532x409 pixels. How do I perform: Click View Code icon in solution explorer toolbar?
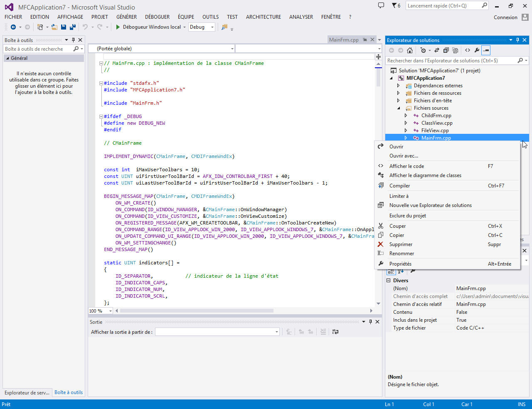coord(468,50)
